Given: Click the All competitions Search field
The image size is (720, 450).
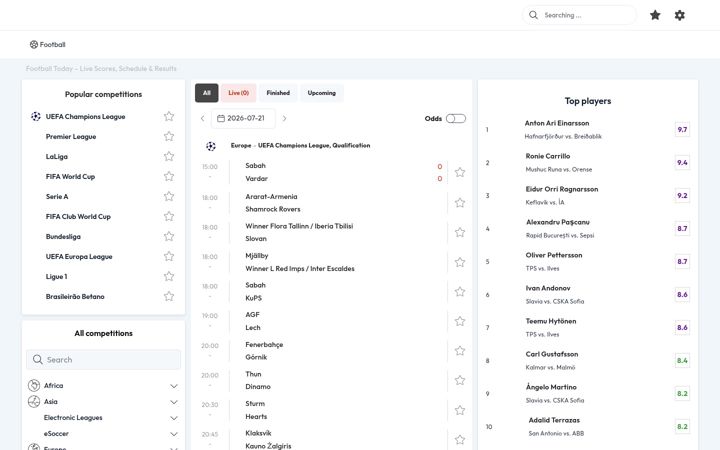Looking at the screenshot, I should (x=103, y=360).
